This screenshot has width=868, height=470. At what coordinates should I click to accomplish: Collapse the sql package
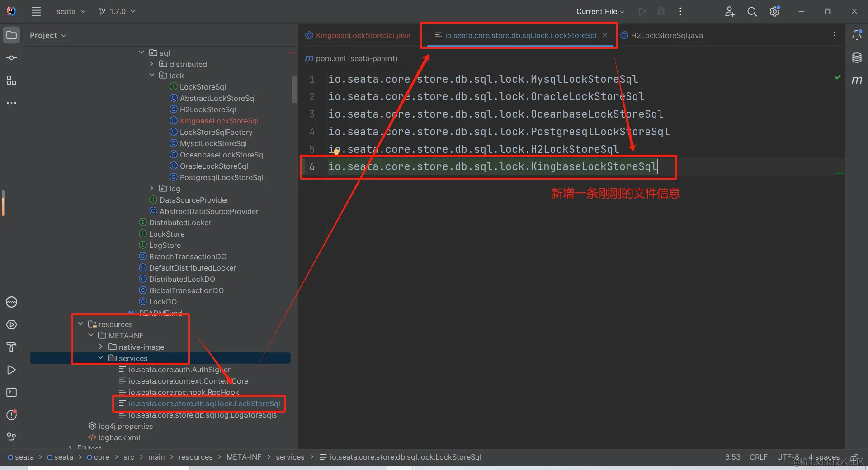tap(142, 52)
